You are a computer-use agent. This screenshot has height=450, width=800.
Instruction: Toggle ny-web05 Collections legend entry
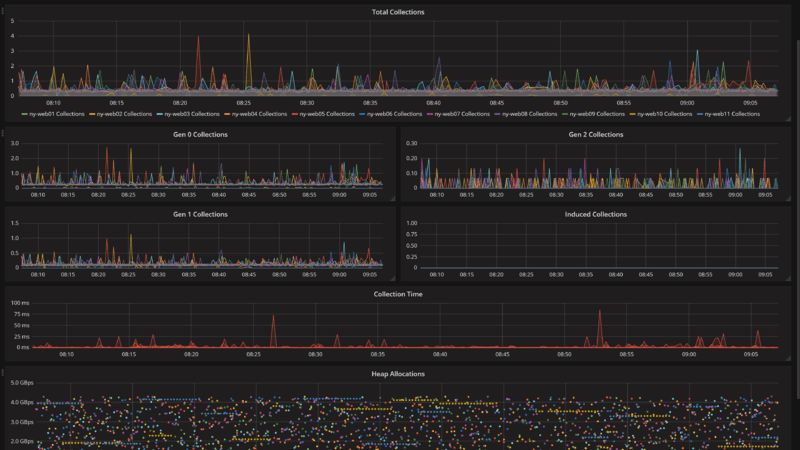(323, 114)
